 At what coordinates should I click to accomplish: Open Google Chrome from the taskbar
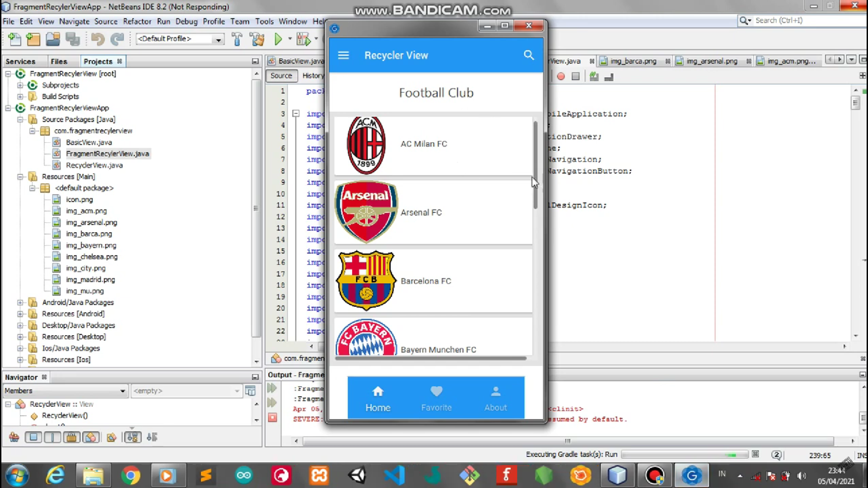click(131, 475)
